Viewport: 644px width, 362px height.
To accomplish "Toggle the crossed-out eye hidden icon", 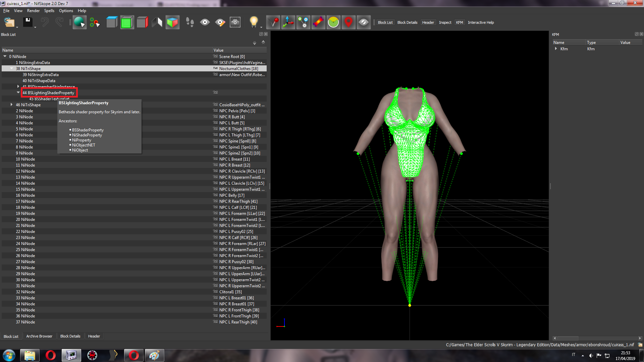I will point(364,22).
